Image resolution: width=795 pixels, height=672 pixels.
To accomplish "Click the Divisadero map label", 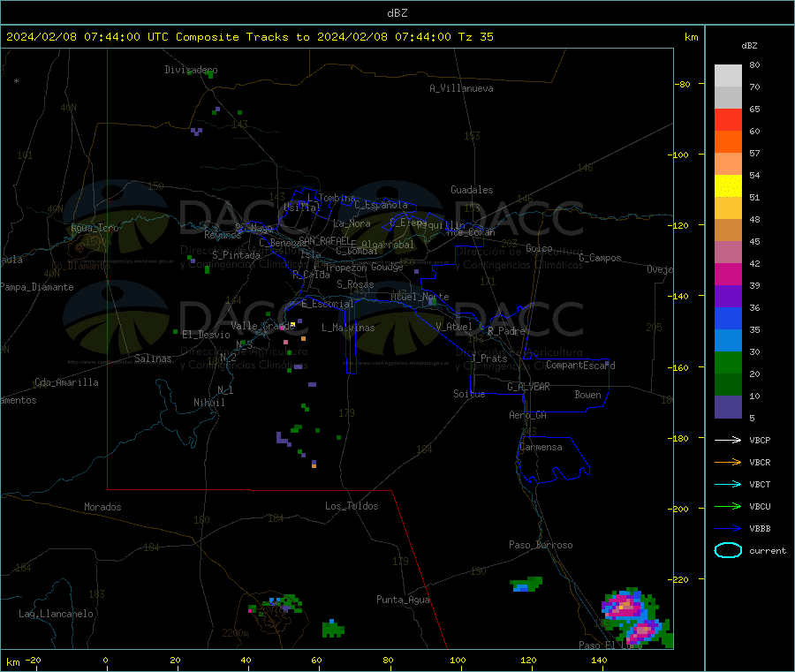I will tap(191, 70).
